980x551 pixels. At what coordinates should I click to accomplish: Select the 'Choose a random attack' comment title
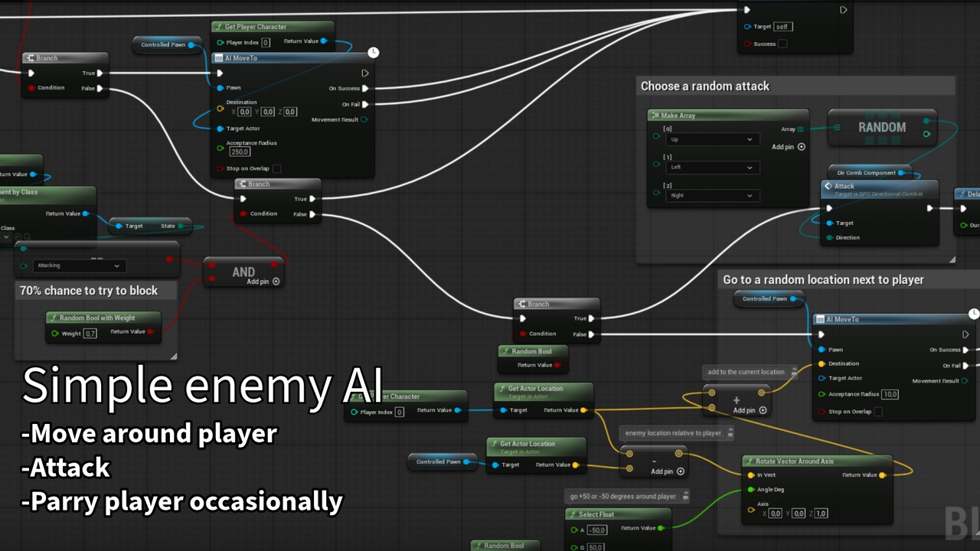[x=705, y=86]
